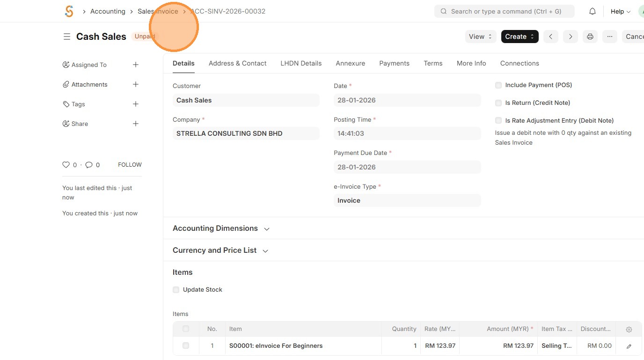
Task: Enable Include Payment (POS) checkbox
Action: pyautogui.click(x=498, y=85)
